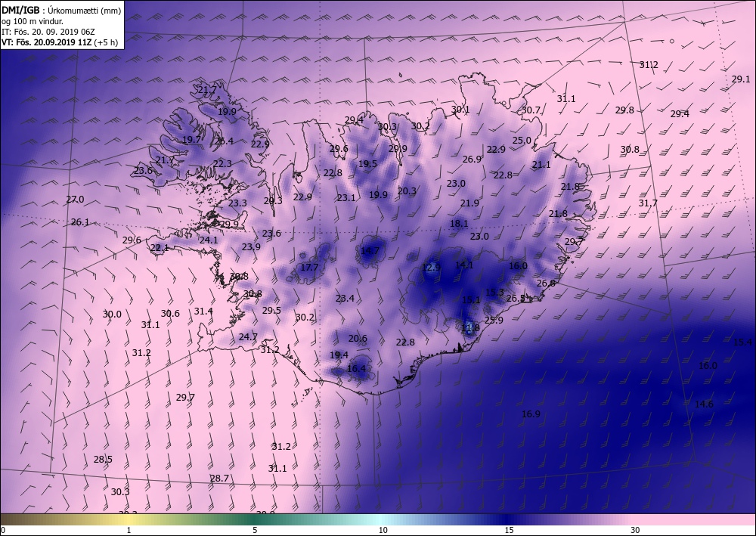Click the 14.7 glacier value
The image size is (756, 536).
point(370,251)
